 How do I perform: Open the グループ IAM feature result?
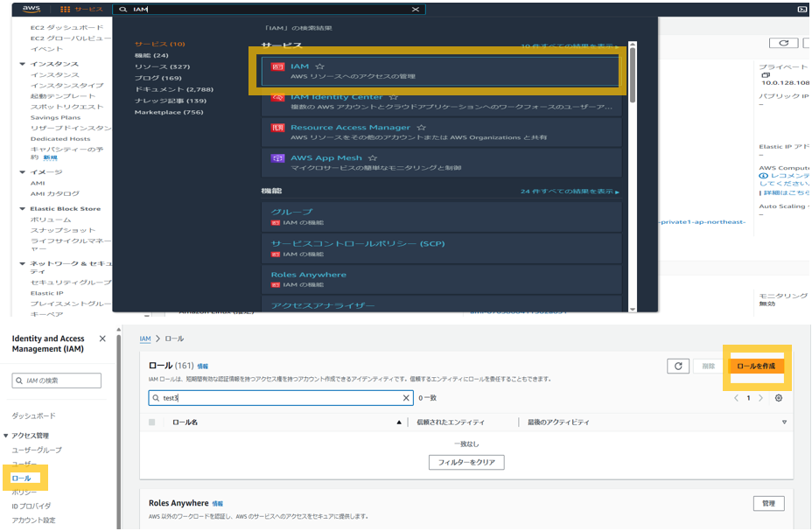[441, 217]
